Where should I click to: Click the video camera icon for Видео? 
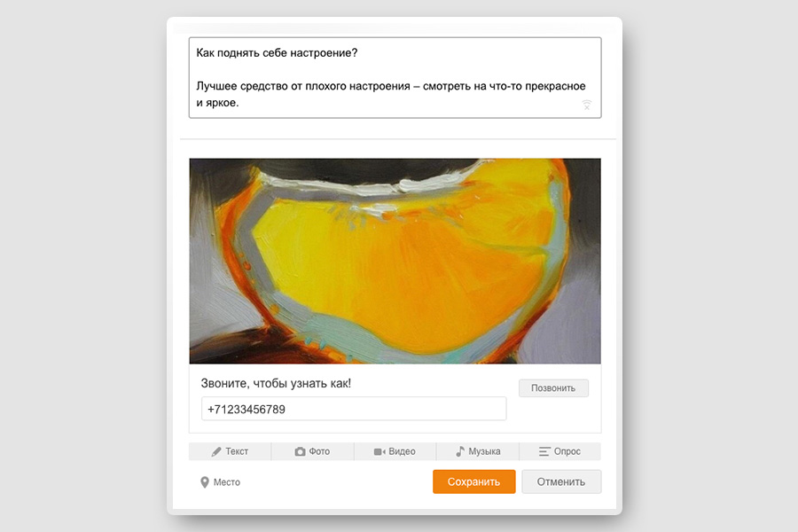point(379,451)
